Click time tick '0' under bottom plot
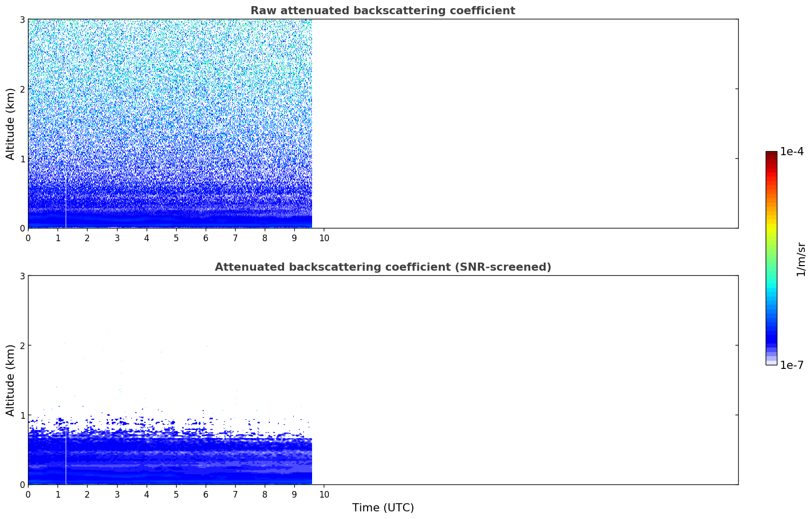 click(28, 495)
